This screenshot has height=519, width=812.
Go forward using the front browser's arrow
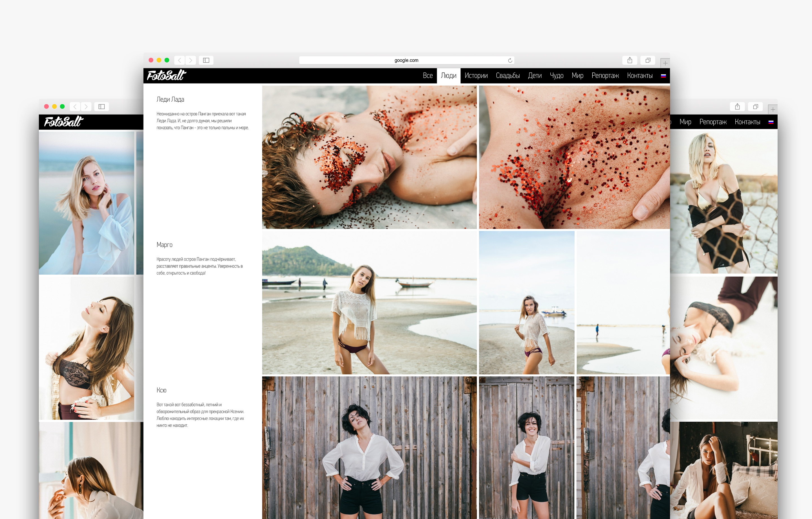click(x=191, y=60)
